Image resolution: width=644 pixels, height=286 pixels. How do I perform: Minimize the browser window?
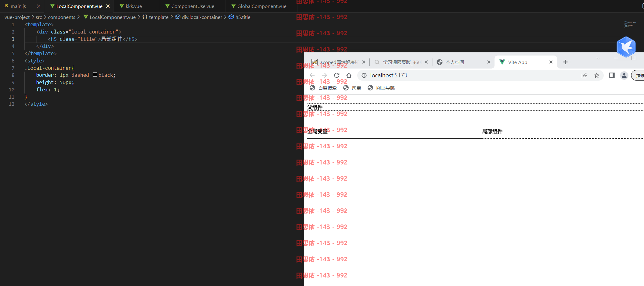tap(616, 58)
